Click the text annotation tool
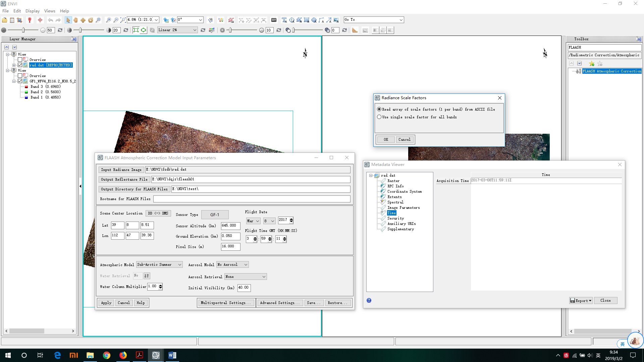The height and width of the screenshot is (362, 644). pyautogui.click(x=284, y=20)
